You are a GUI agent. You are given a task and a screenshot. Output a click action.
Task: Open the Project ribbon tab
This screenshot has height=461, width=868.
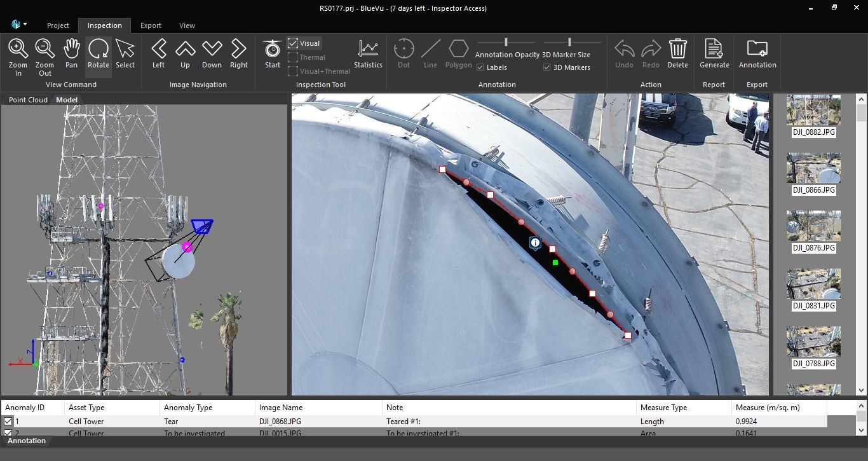coord(58,25)
